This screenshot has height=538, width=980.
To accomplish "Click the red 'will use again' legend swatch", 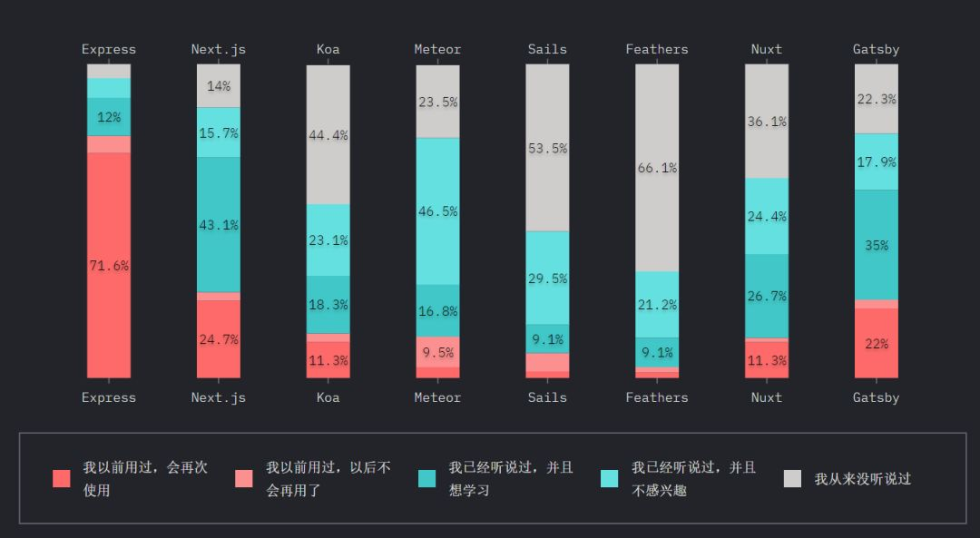I will coord(62,479).
